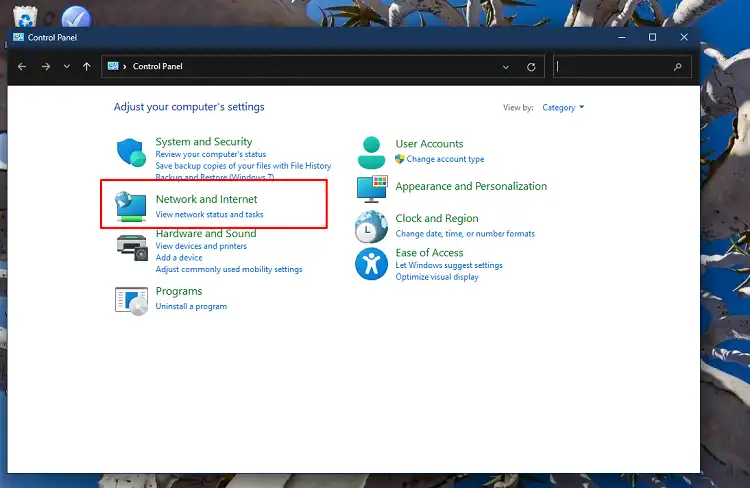Open the Network and Internet heading
Image resolution: width=750 pixels, height=488 pixels.
(x=206, y=199)
